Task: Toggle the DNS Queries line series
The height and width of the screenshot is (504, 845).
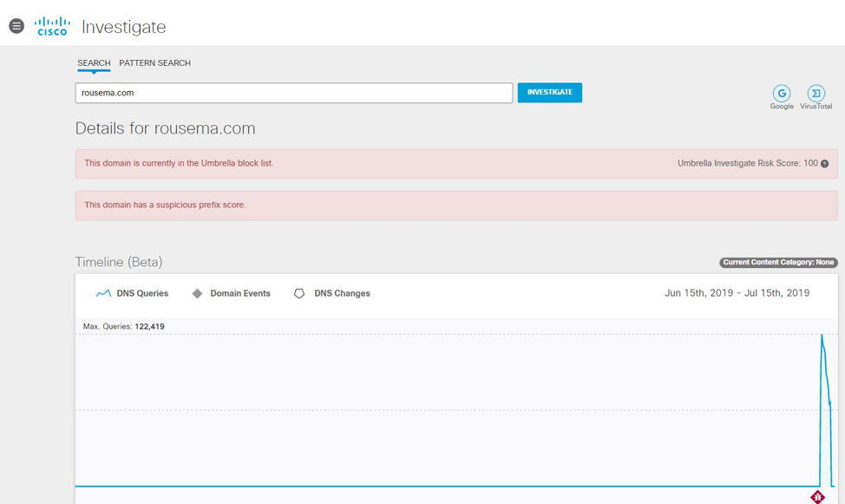Action: (x=132, y=294)
